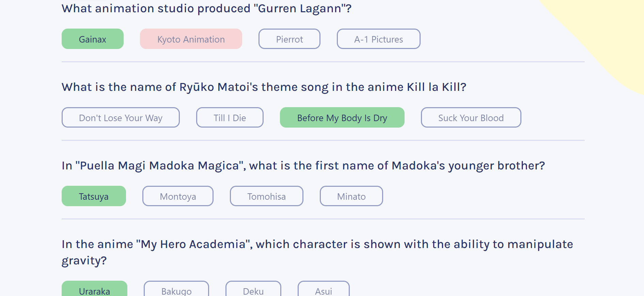Pick the Pierrot answer
Screen dimensions: 644x296
click(x=289, y=39)
